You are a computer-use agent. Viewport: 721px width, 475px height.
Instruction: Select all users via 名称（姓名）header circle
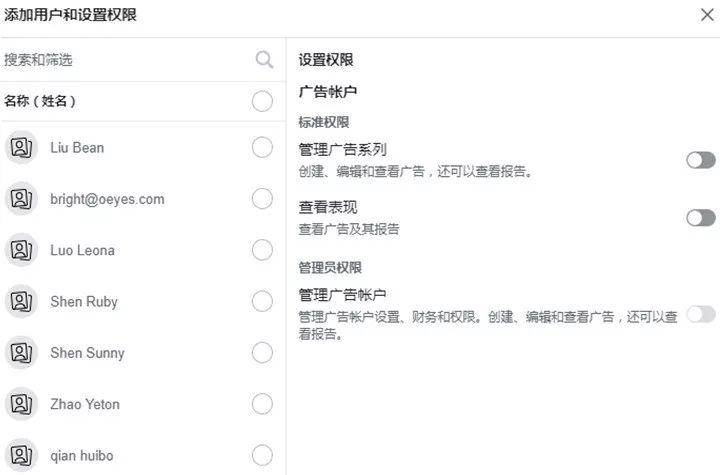click(262, 101)
